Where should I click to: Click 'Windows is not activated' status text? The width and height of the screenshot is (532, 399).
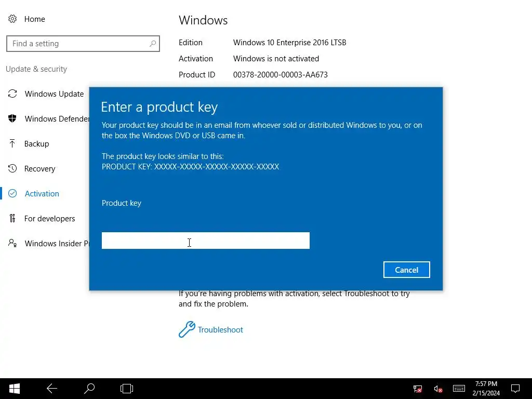click(276, 59)
